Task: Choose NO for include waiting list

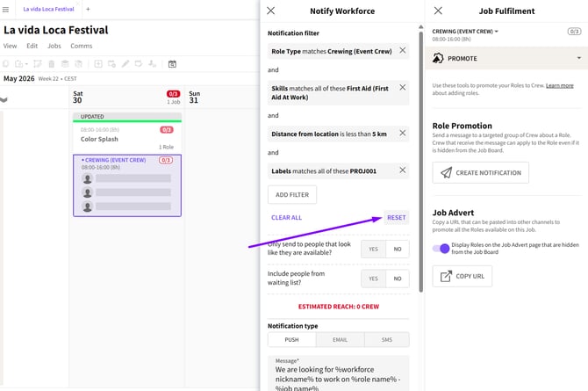Action: click(x=398, y=279)
